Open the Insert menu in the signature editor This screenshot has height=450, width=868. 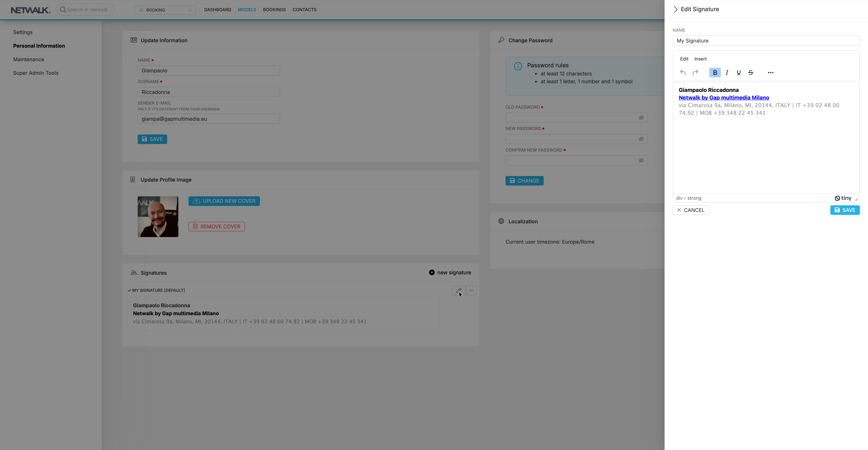(x=700, y=59)
